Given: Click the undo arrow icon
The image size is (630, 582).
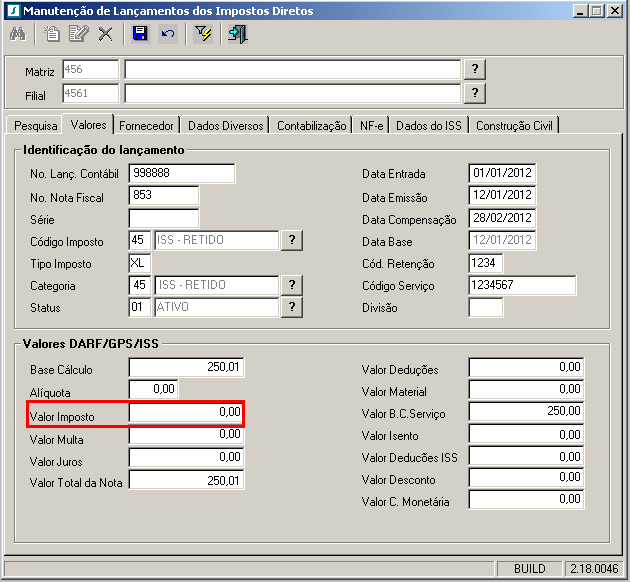Looking at the screenshot, I should (167, 34).
